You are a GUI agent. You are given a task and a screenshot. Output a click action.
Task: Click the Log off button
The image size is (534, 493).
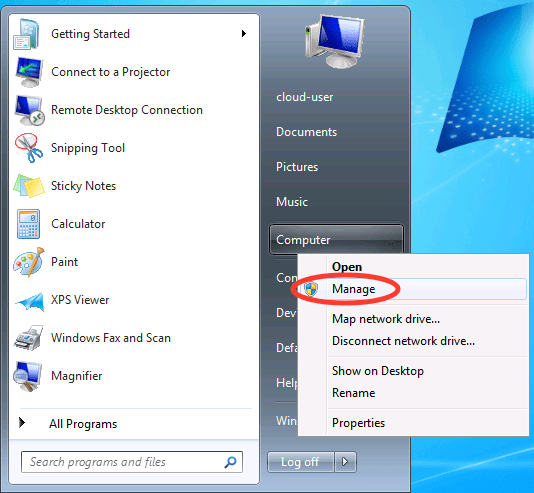(x=300, y=462)
